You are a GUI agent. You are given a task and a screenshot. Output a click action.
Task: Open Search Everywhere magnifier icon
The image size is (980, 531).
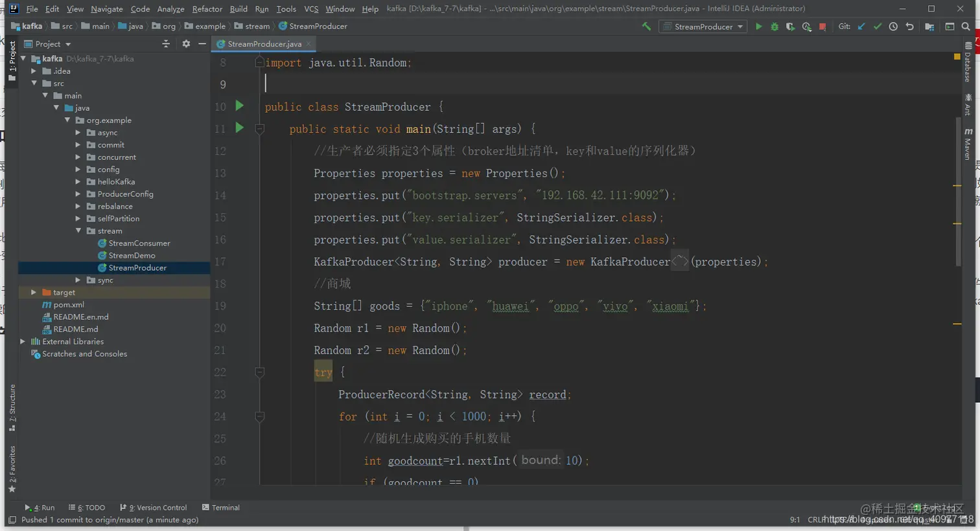pos(966,27)
